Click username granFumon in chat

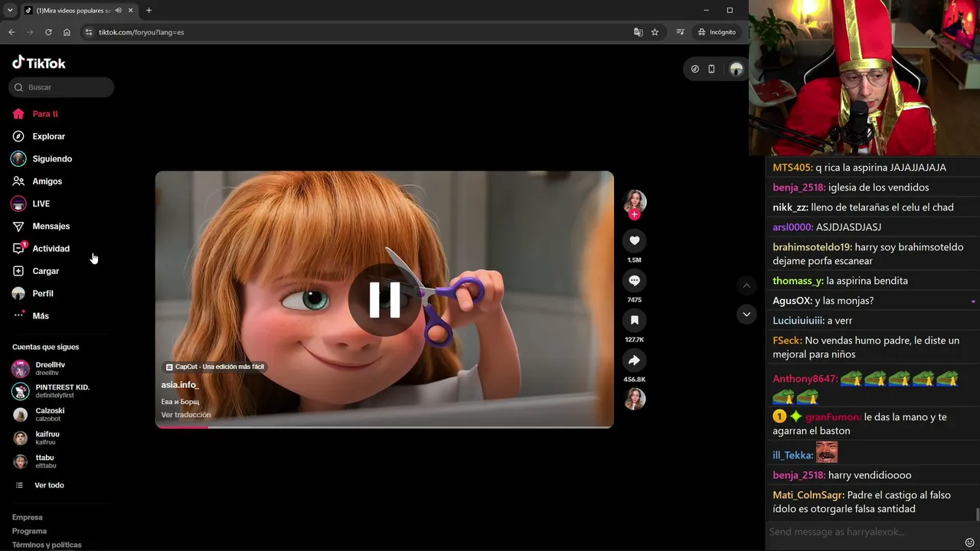pos(833,417)
